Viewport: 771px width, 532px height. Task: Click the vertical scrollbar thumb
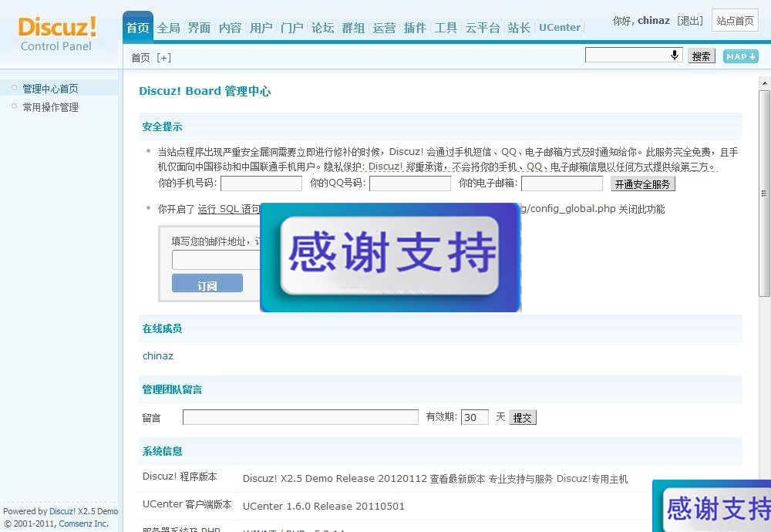coord(764,194)
